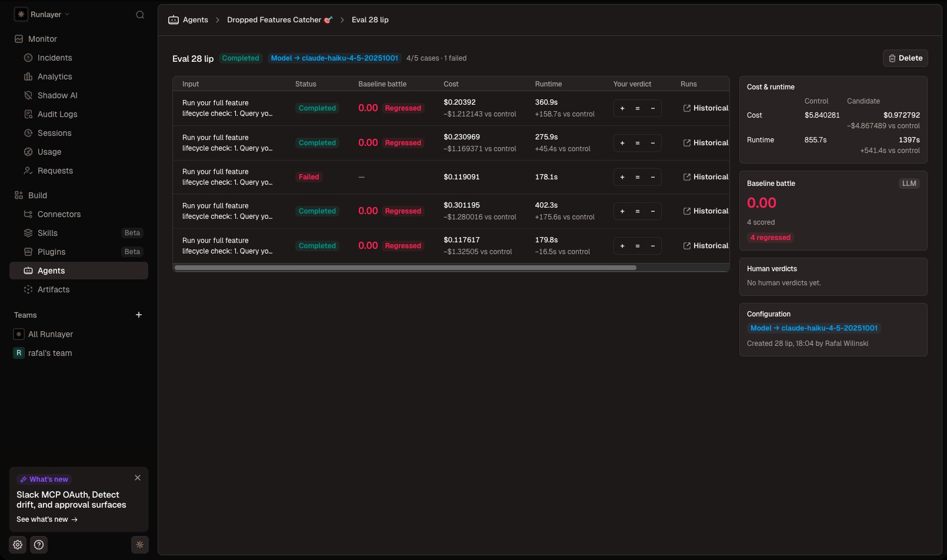This screenshot has height=560, width=947.
Task: Click the Baseline battle column header
Action: pos(382,84)
